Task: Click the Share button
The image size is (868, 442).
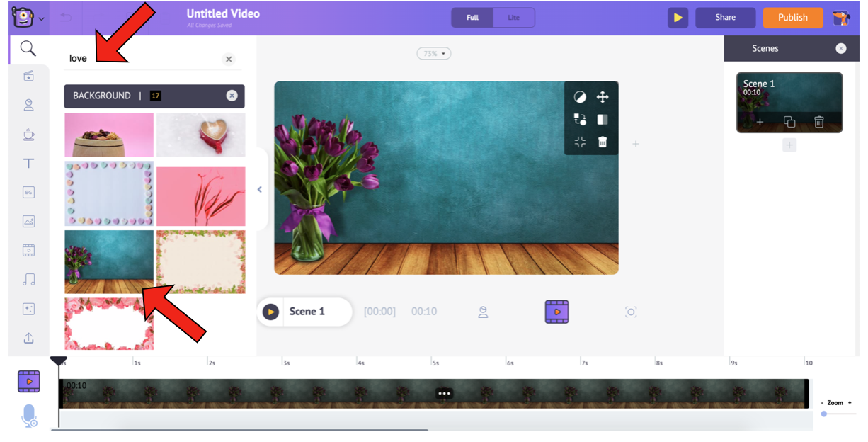Action: 725,18
